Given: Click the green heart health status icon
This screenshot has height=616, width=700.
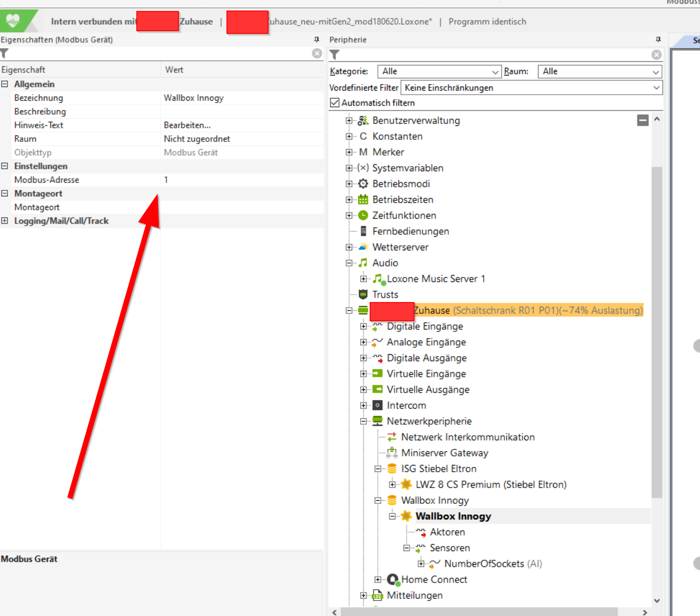Looking at the screenshot, I should (12, 21).
